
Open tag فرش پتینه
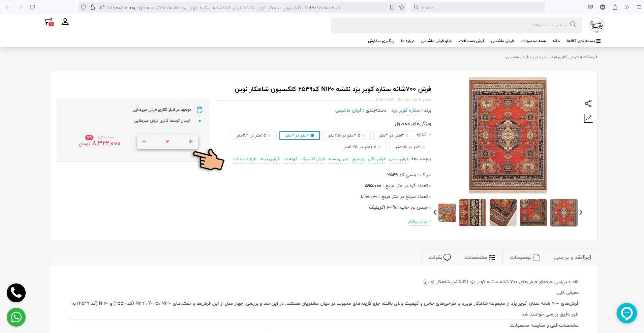tap(270, 159)
